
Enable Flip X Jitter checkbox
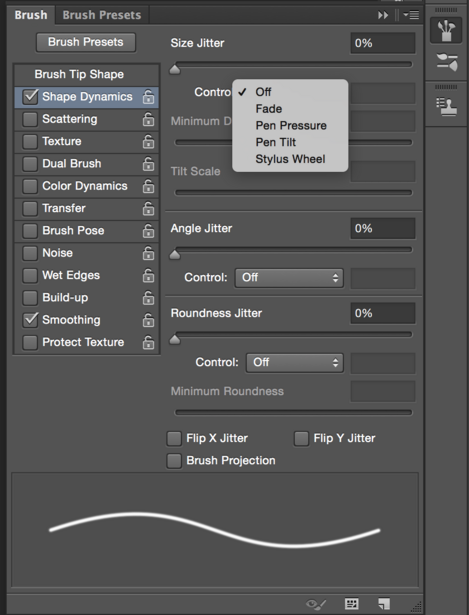(174, 438)
